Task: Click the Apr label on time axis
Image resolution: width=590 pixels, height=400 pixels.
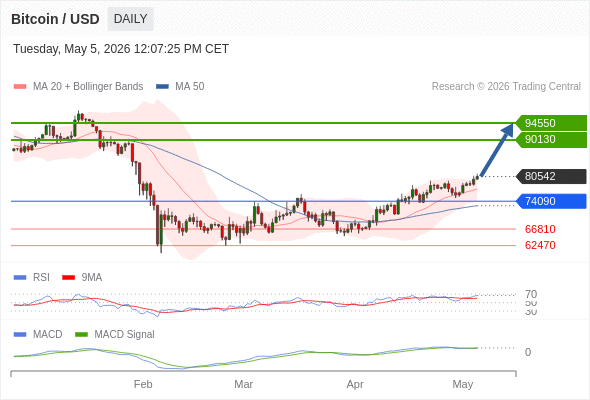Action: coord(355,384)
